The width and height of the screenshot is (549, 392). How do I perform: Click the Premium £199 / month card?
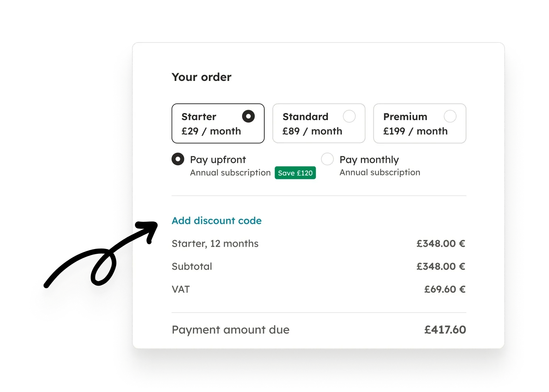(420, 123)
